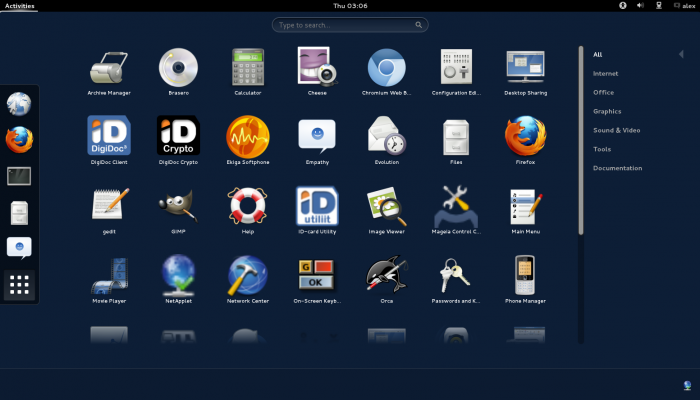
Task: Show the Tools category
Action: click(602, 149)
